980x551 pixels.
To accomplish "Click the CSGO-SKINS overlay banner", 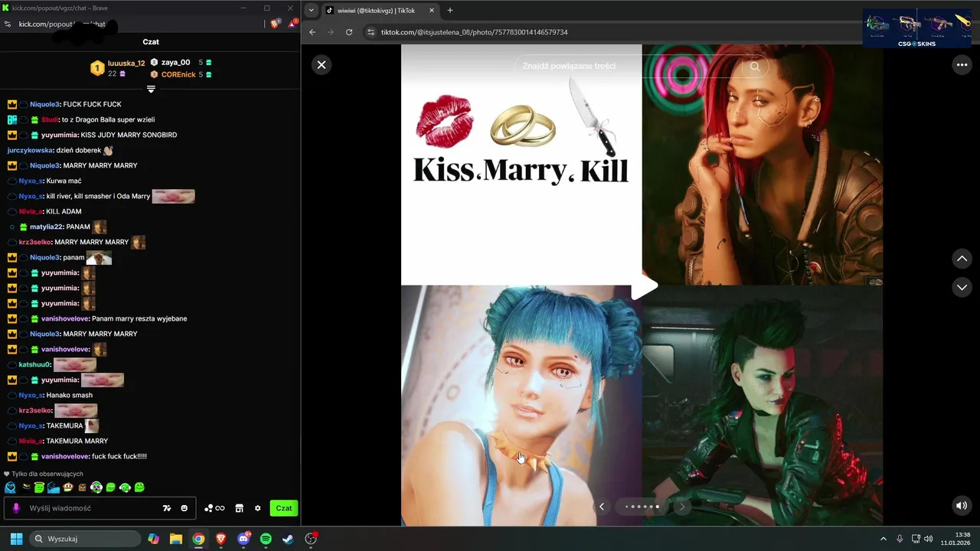I will [x=916, y=28].
